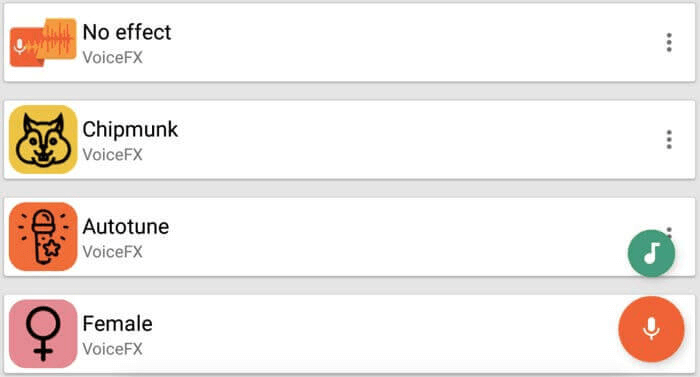Click VoiceFX subtitle under Chipmunk
This screenshot has width=700, height=377.
pos(112,155)
